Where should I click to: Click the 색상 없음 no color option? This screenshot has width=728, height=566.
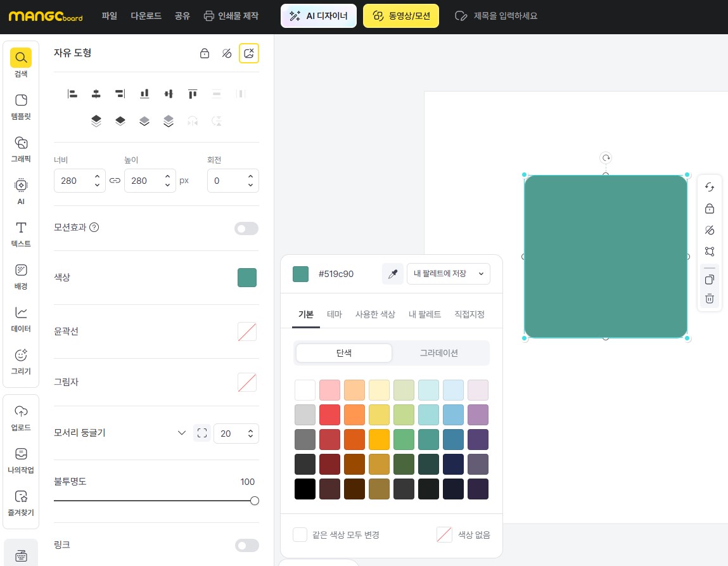pyautogui.click(x=463, y=534)
